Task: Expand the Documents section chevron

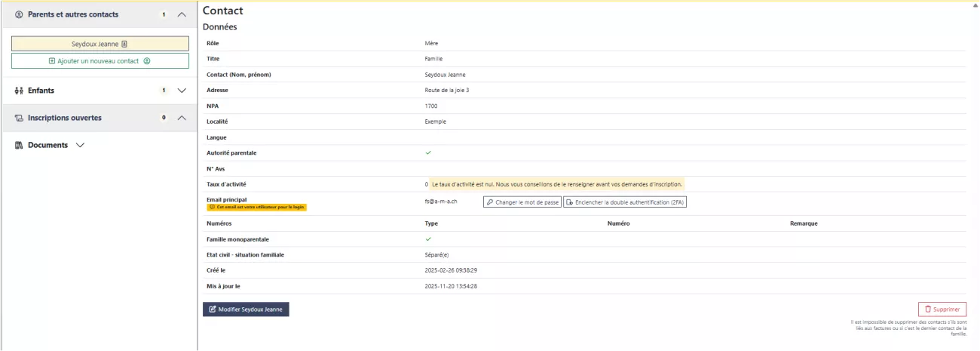Action: 80,145
